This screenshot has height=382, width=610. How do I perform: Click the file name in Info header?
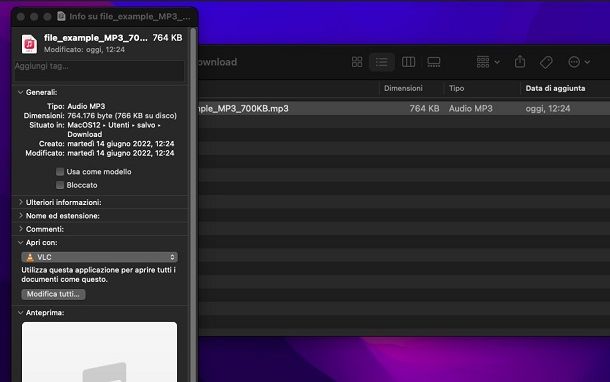tap(96, 38)
